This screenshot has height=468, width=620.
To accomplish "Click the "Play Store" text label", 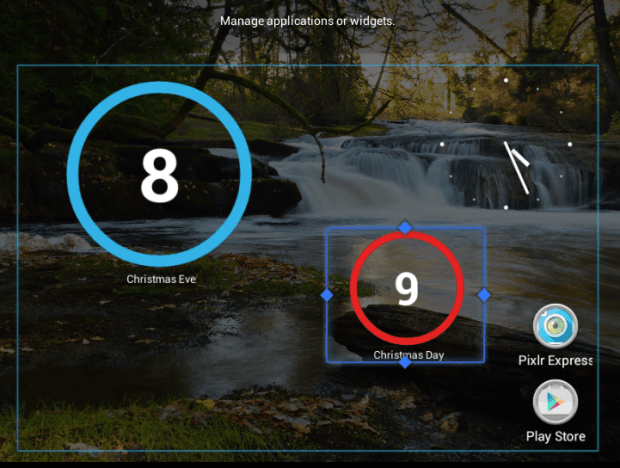I will [555, 436].
